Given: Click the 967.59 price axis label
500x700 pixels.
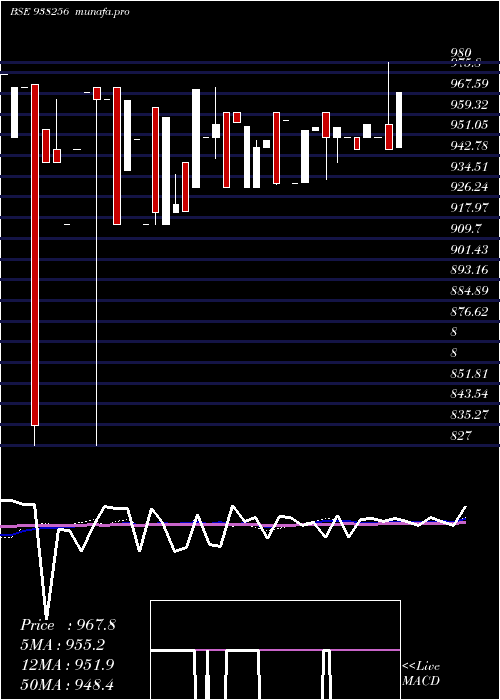Looking at the screenshot, I should tap(469, 83).
